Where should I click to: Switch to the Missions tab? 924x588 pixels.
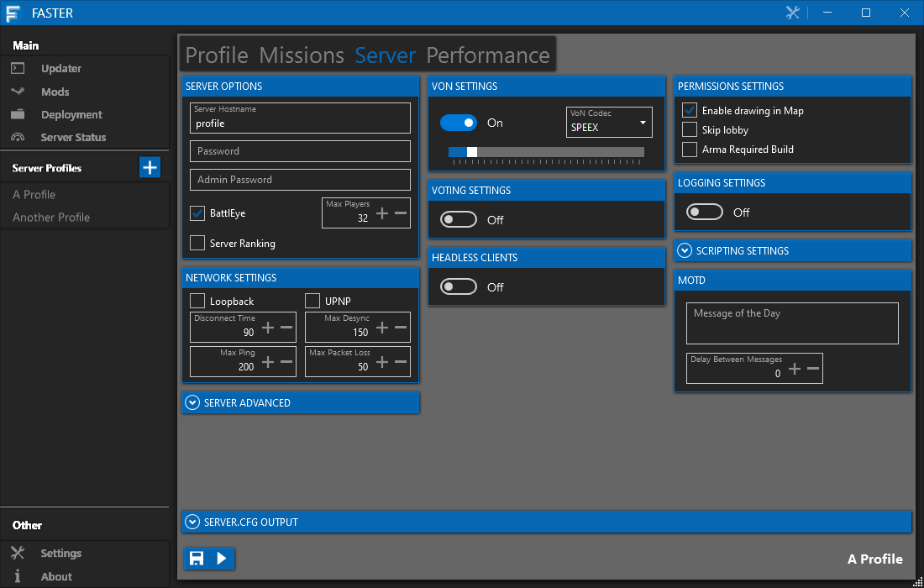point(302,55)
